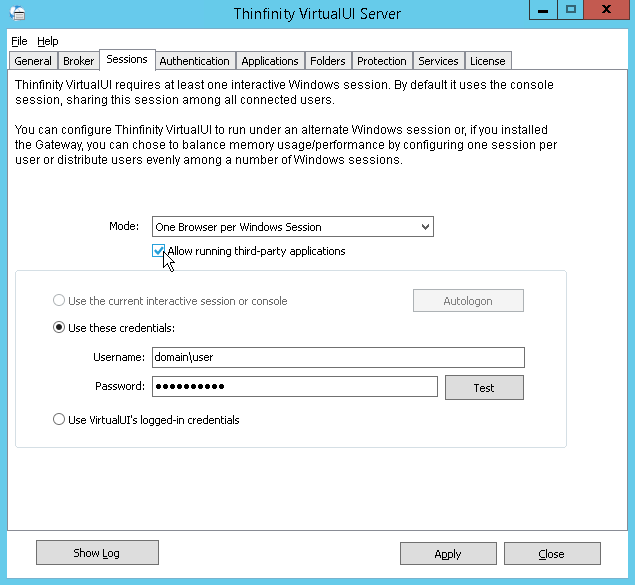
Task: Switch to the Broker tab
Action: pyautogui.click(x=79, y=61)
